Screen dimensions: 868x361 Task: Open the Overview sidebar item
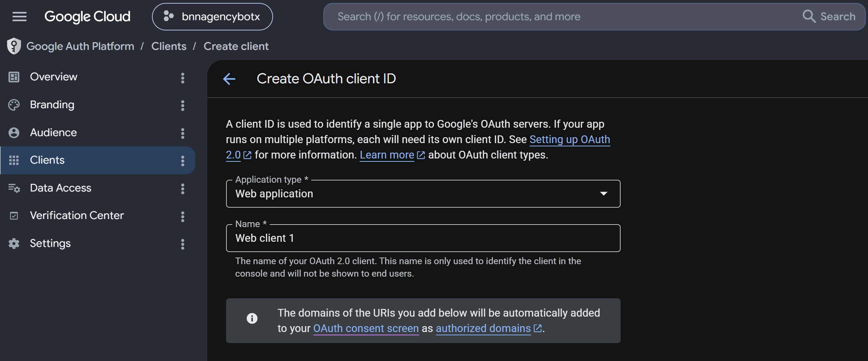[98, 77]
